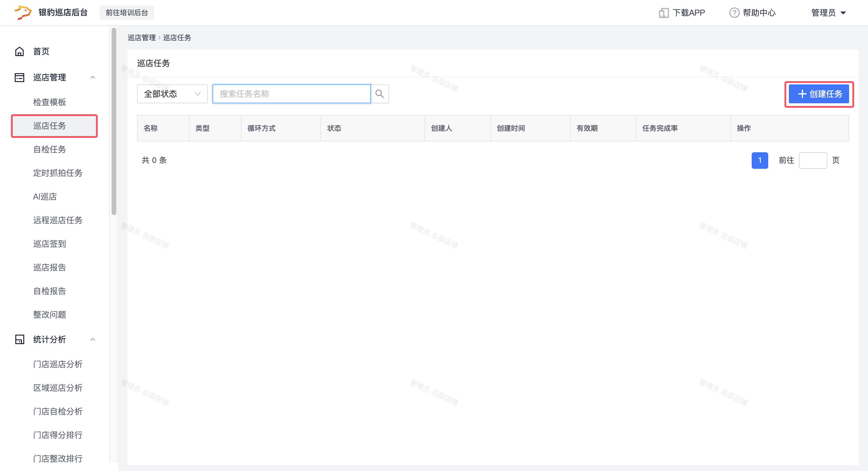Go to AI巡店 in the sidebar
868x471 pixels.
pyautogui.click(x=45, y=197)
